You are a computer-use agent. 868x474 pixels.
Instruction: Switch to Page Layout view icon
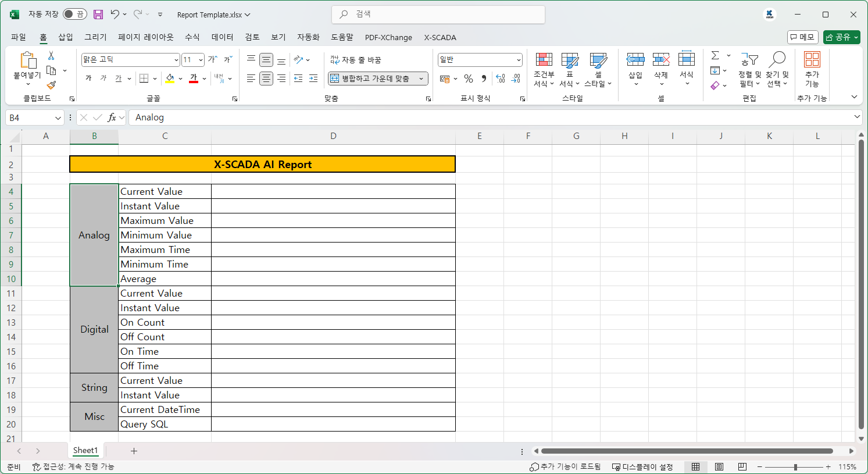pyautogui.click(x=719, y=466)
